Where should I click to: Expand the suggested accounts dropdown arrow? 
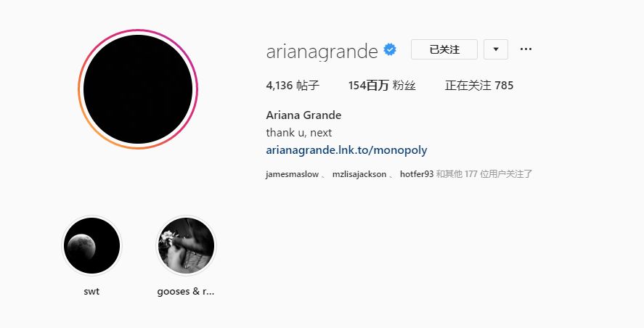click(x=496, y=49)
